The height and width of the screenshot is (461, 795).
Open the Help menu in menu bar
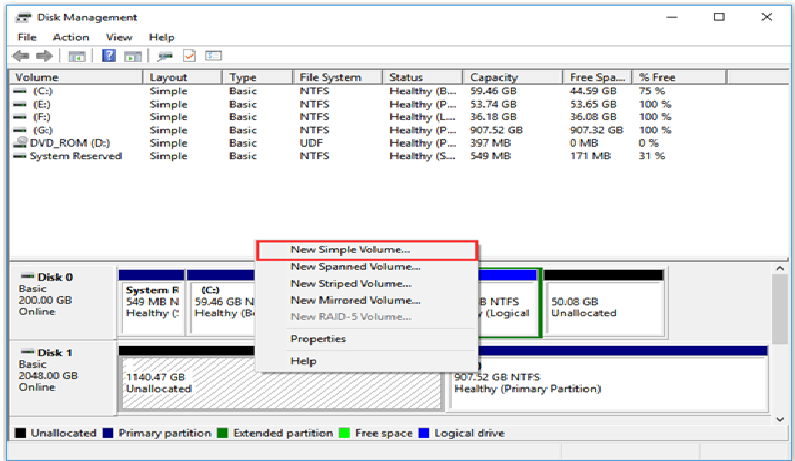pyautogui.click(x=162, y=37)
